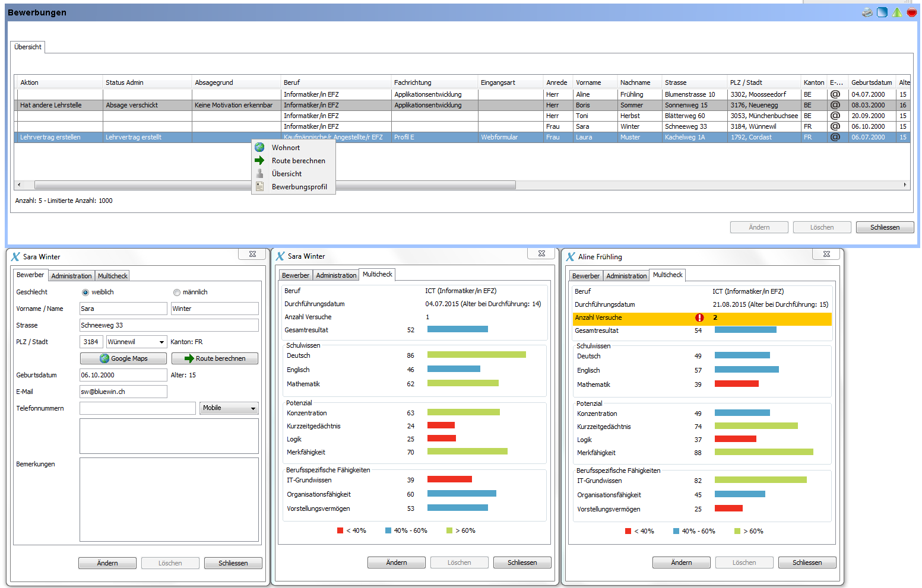Click the red octagon stop icon

click(x=912, y=12)
